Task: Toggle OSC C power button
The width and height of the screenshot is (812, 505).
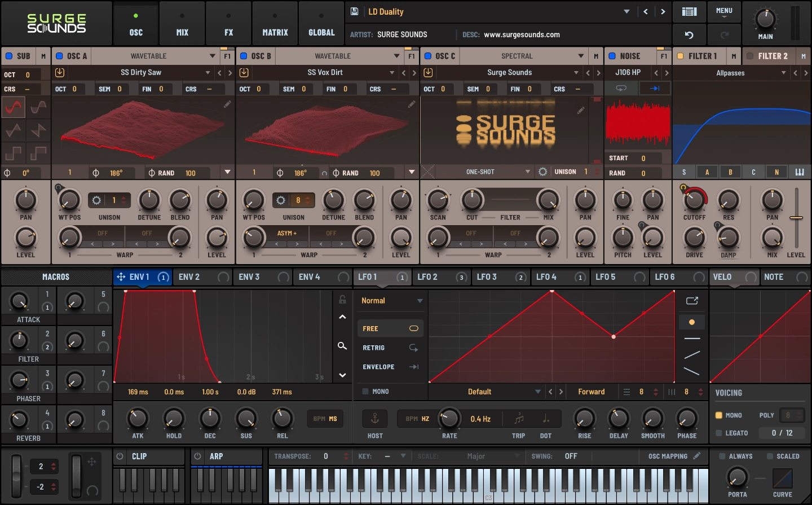Action: (428, 56)
